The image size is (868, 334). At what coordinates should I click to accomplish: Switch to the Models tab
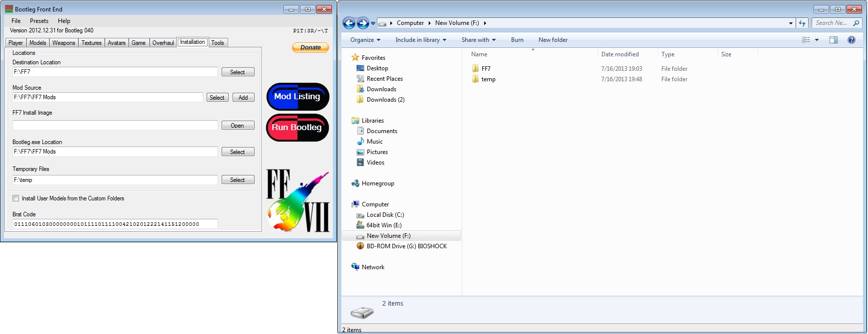[37, 43]
